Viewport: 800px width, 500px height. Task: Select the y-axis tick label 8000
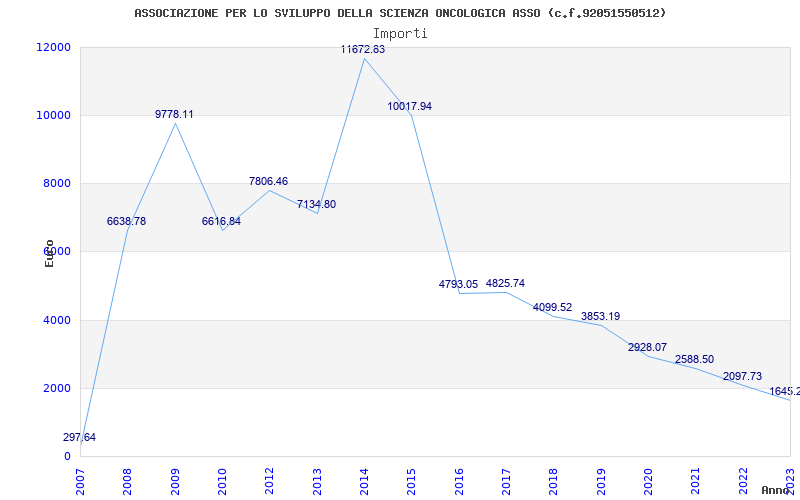56,184
